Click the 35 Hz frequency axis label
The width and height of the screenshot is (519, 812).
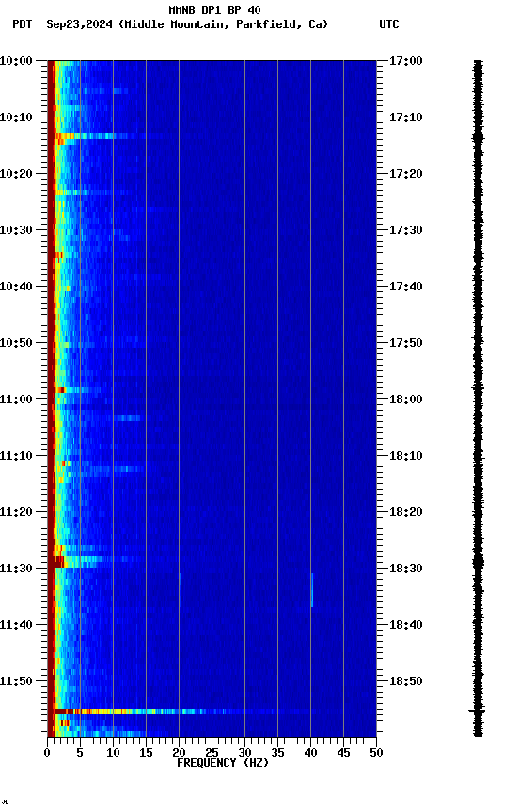tap(277, 753)
